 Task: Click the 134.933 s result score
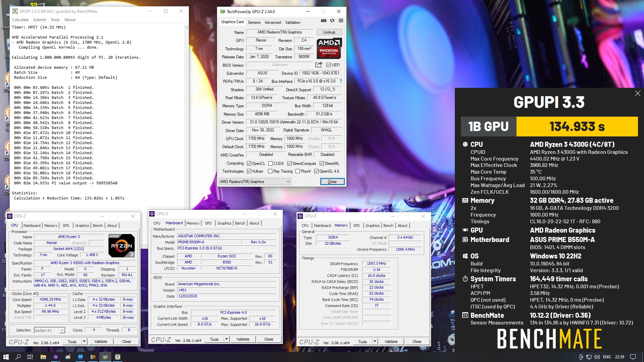click(x=577, y=126)
